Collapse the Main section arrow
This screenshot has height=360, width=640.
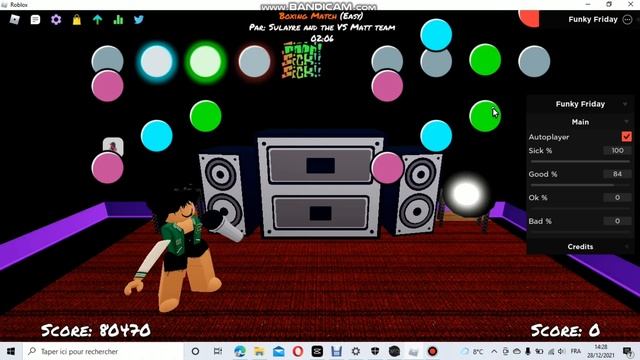627,122
